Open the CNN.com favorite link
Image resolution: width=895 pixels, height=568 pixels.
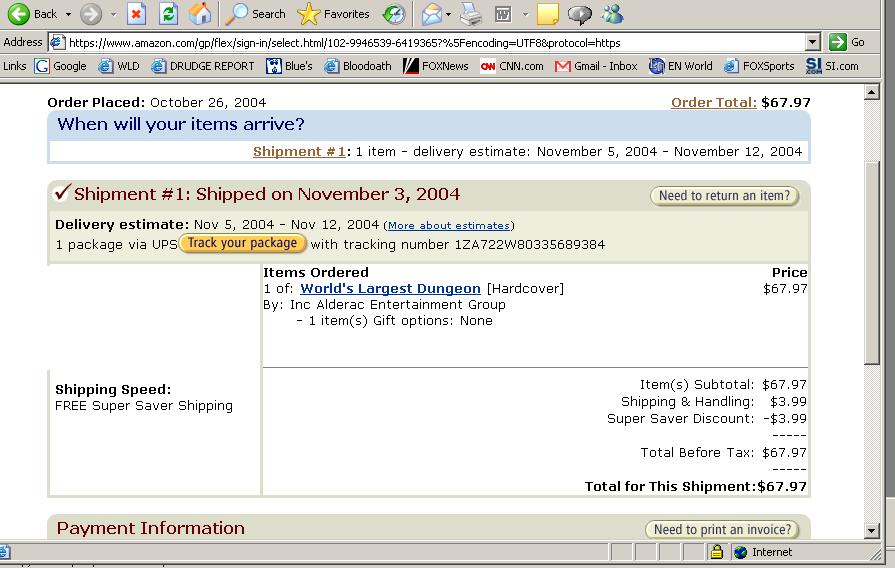(x=512, y=66)
